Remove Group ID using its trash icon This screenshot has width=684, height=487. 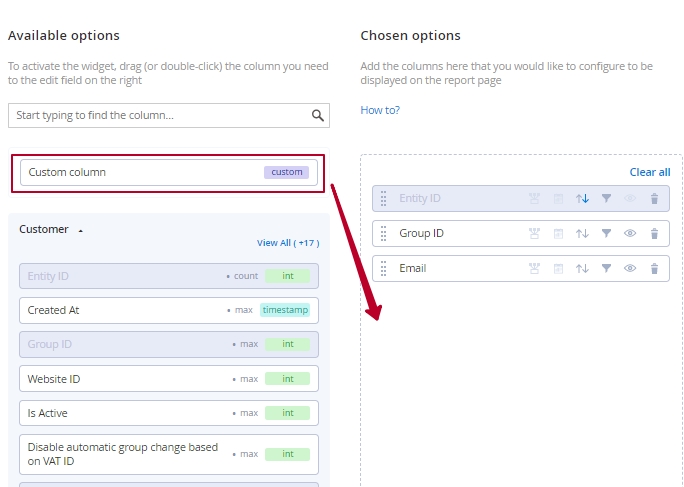[x=654, y=233]
